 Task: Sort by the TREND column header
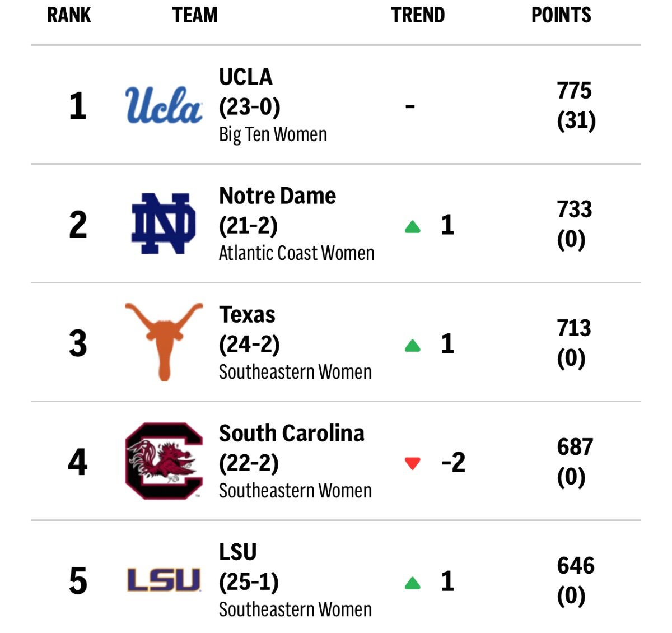coord(418,15)
